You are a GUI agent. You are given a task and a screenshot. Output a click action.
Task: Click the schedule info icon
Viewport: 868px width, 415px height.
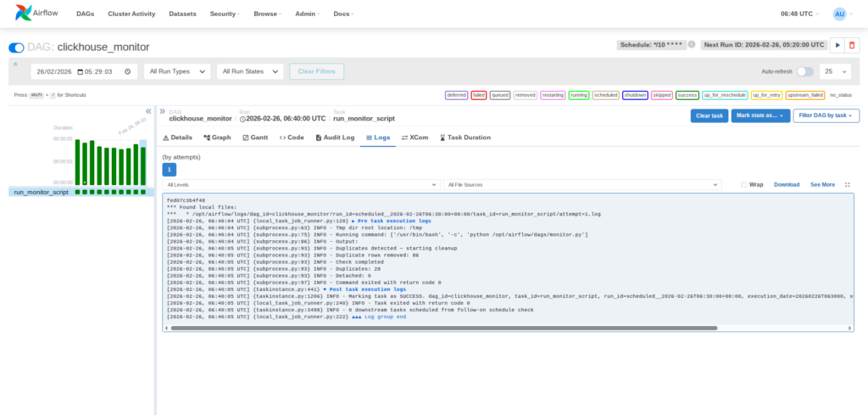click(692, 45)
